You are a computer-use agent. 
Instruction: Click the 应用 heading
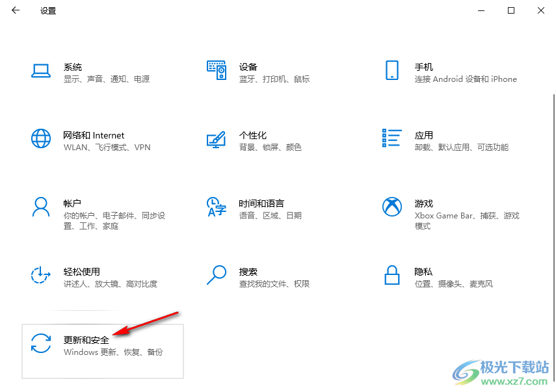coord(424,135)
